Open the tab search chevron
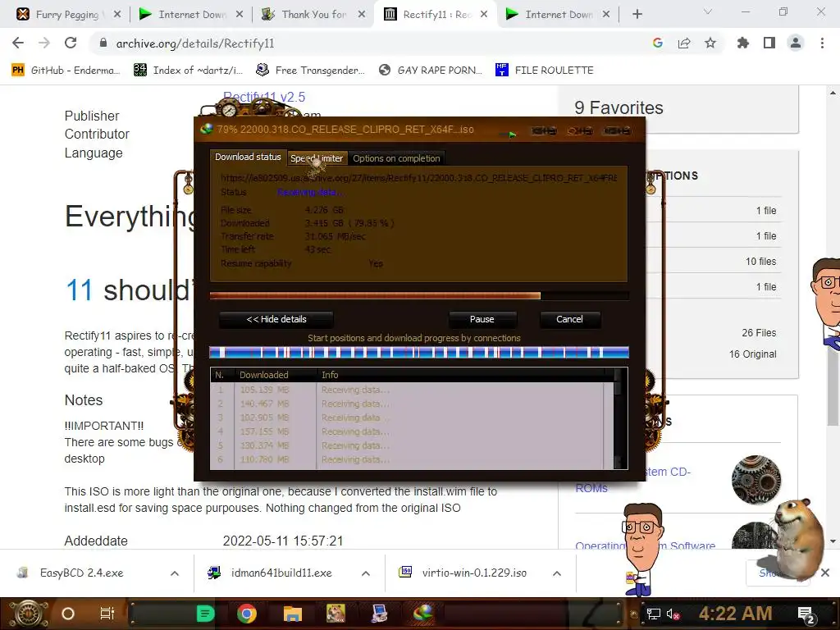The width and height of the screenshot is (840, 630). coord(708,11)
